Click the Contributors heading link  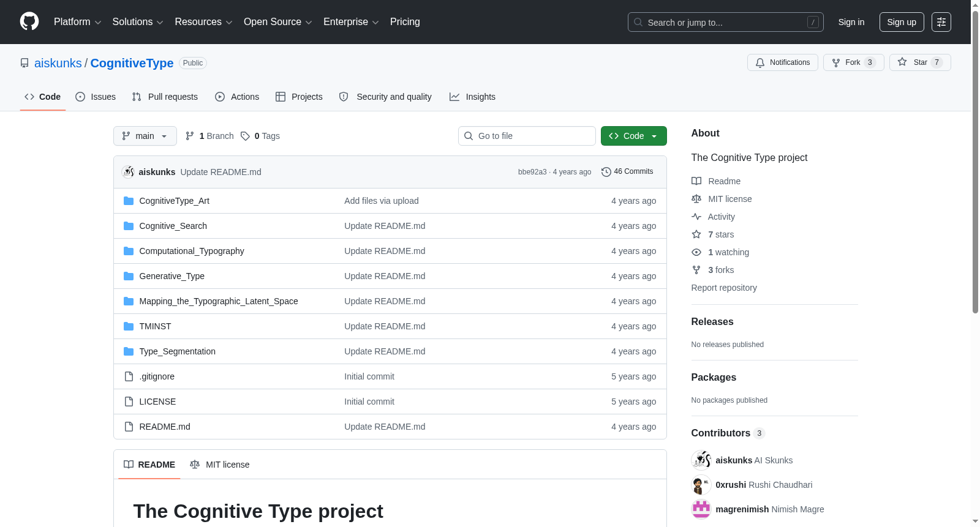pos(728,433)
